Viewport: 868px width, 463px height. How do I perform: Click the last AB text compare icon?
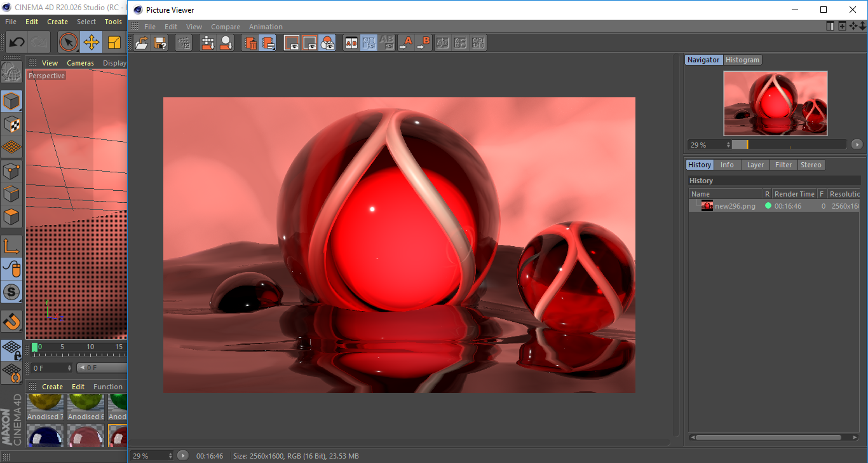point(478,43)
